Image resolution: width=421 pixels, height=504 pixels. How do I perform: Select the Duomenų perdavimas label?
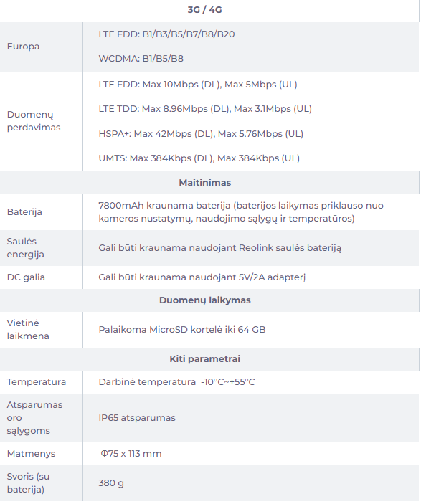coord(34,121)
